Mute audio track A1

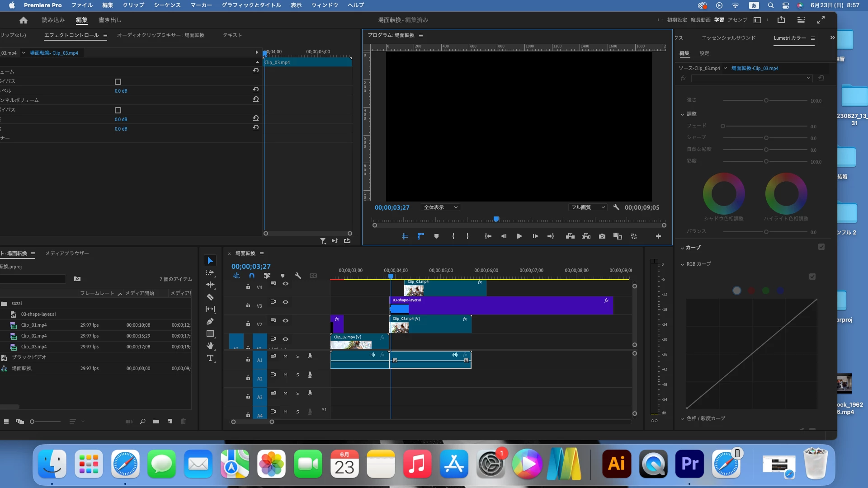tap(285, 356)
